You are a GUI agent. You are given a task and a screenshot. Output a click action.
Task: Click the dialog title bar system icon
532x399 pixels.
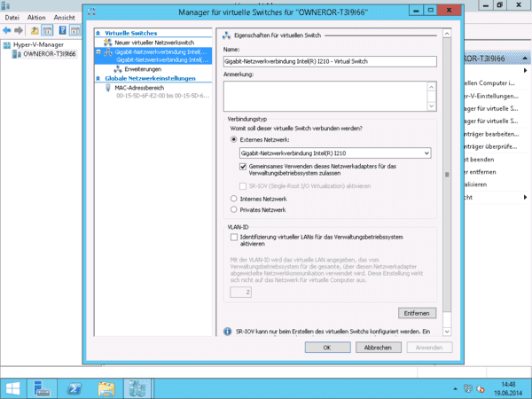pyautogui.click(x=91, y=12)
